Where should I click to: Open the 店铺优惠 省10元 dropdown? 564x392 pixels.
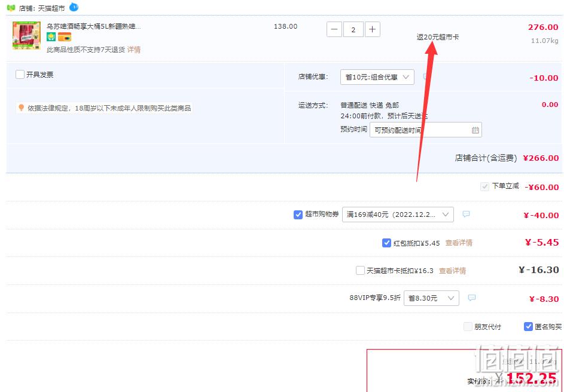point(377,77)
